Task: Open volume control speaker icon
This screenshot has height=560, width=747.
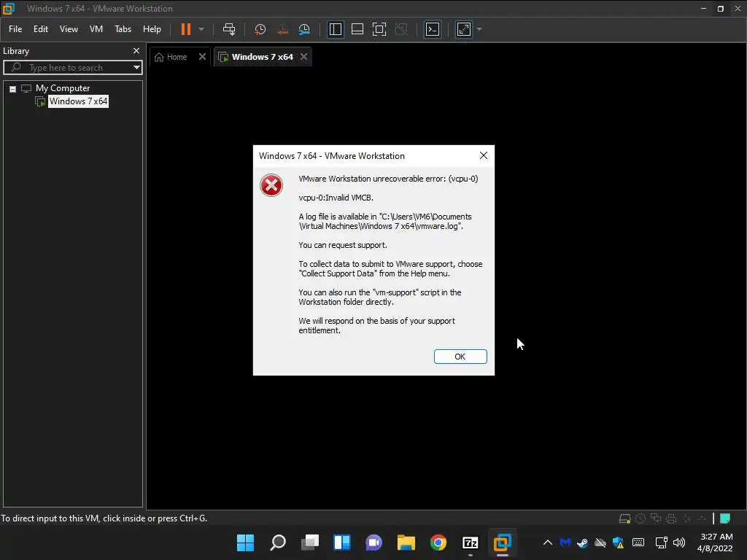Action: pyautogui.click(x=679, y=542)
